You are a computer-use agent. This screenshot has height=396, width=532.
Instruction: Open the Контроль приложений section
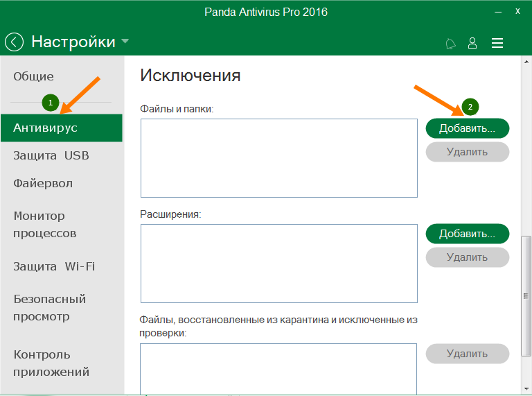point(51,363)
